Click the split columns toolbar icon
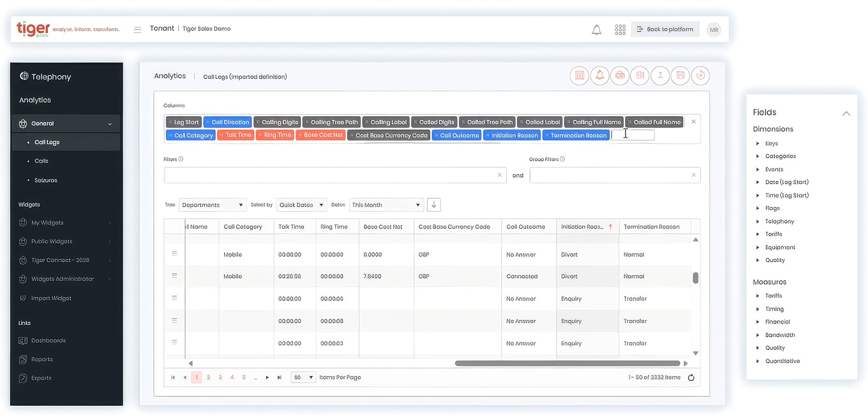 tap(640, 76)
